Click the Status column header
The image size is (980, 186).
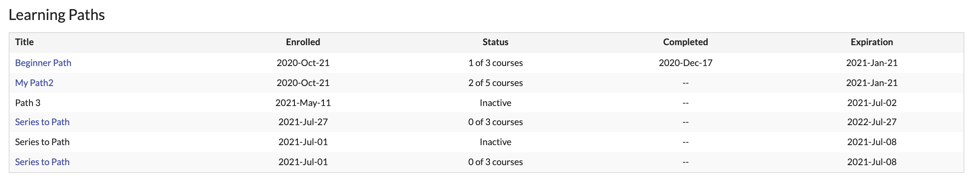coord(496,42)
